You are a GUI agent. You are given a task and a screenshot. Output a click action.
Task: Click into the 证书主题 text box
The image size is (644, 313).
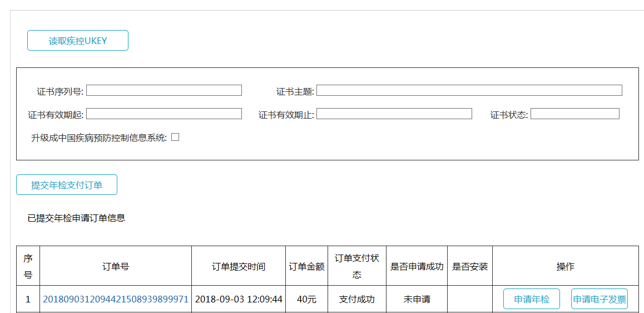click(x=469, y=90)
